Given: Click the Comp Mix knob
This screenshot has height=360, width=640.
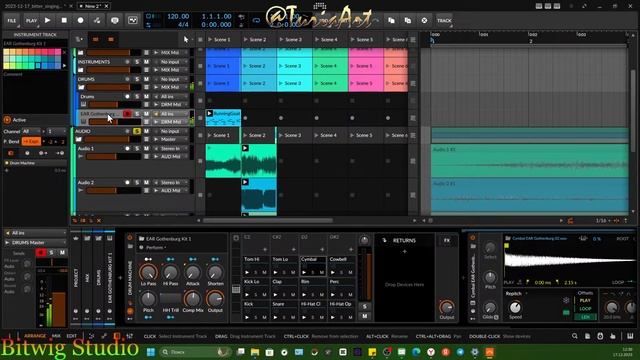Looking at the screenshot, I should [x=193, y=299].
